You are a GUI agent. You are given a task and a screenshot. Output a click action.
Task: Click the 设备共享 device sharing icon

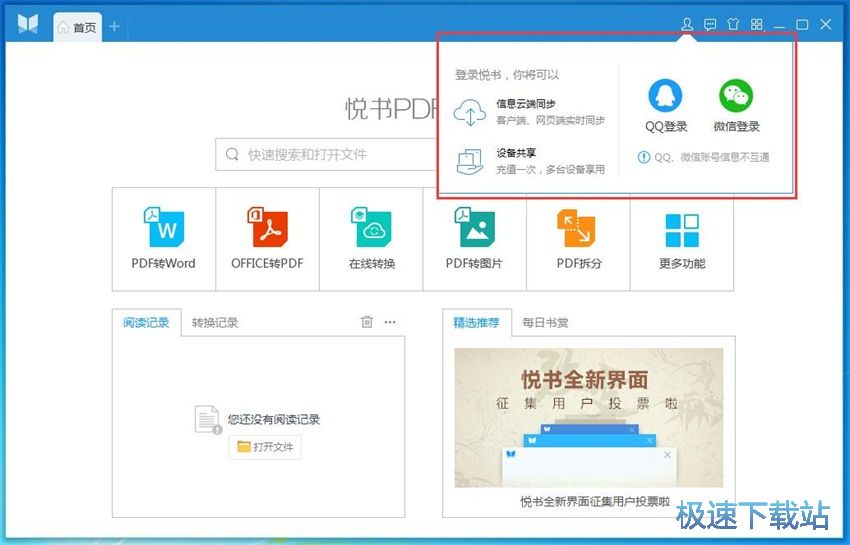click(470, 162)
